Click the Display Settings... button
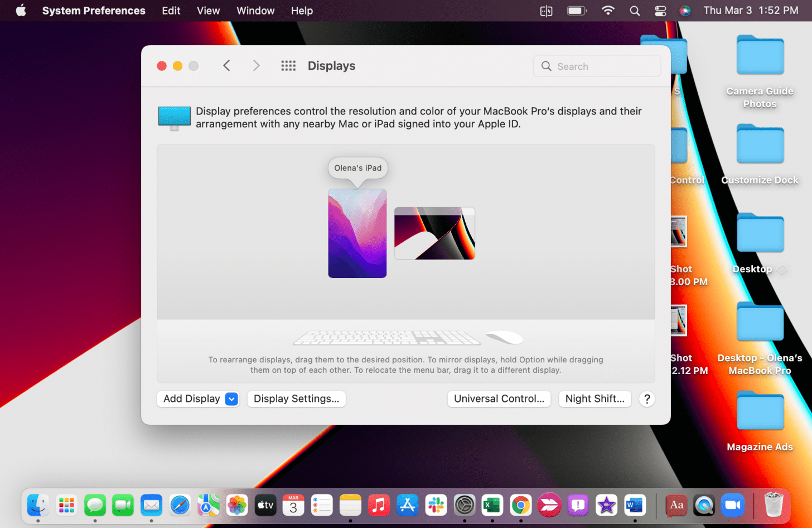The image size is (812, 528). tap(296, 399)
